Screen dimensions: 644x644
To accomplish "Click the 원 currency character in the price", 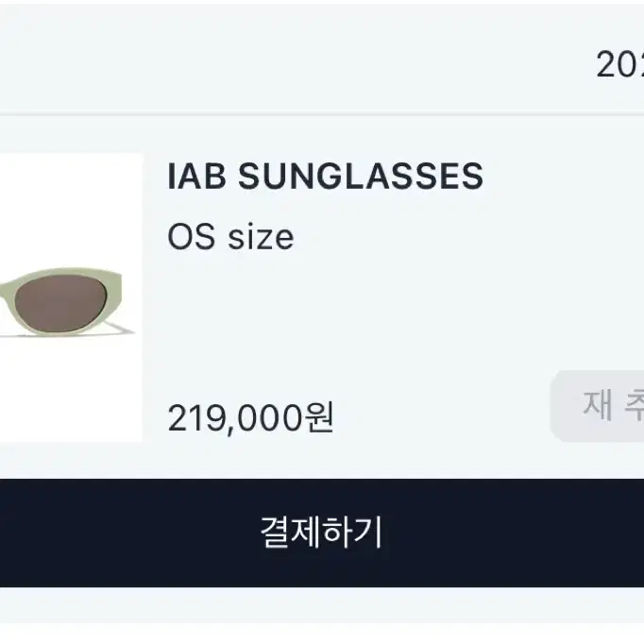I will click(x=319, y=416).
